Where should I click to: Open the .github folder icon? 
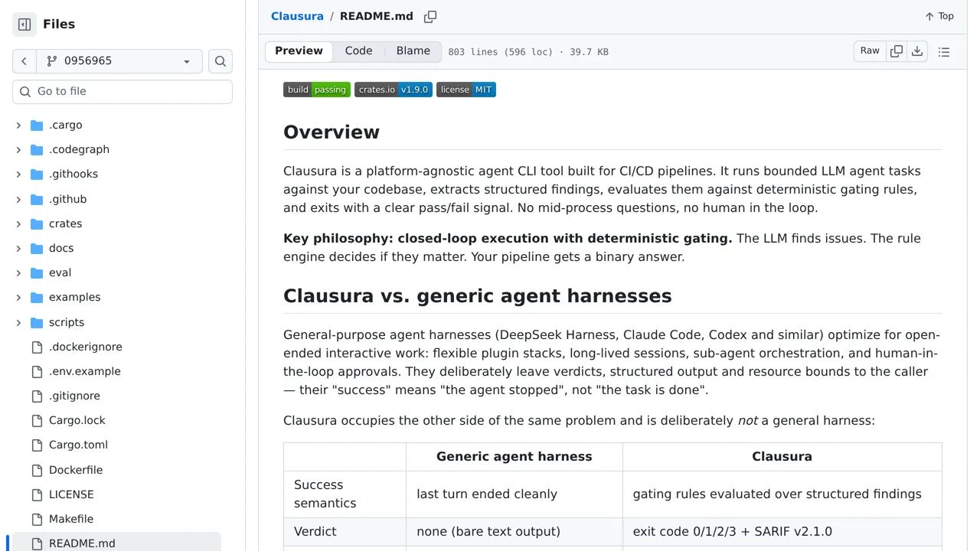click(37, 199)
